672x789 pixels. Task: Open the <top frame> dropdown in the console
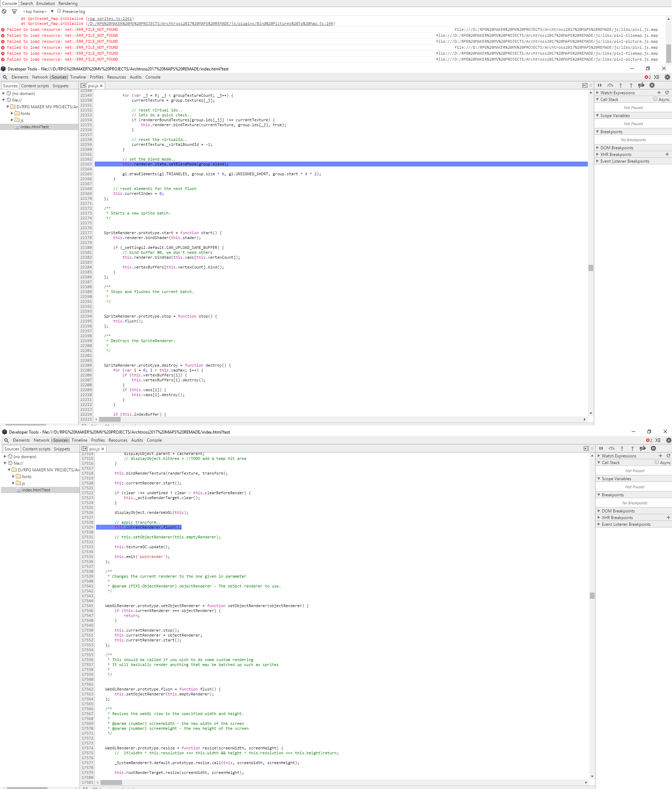tap(39, 12)
